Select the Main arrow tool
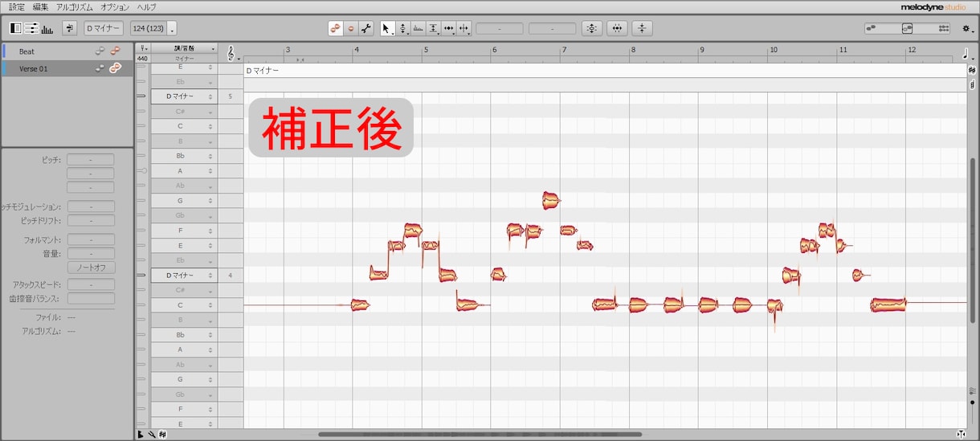 click(387, 28)
